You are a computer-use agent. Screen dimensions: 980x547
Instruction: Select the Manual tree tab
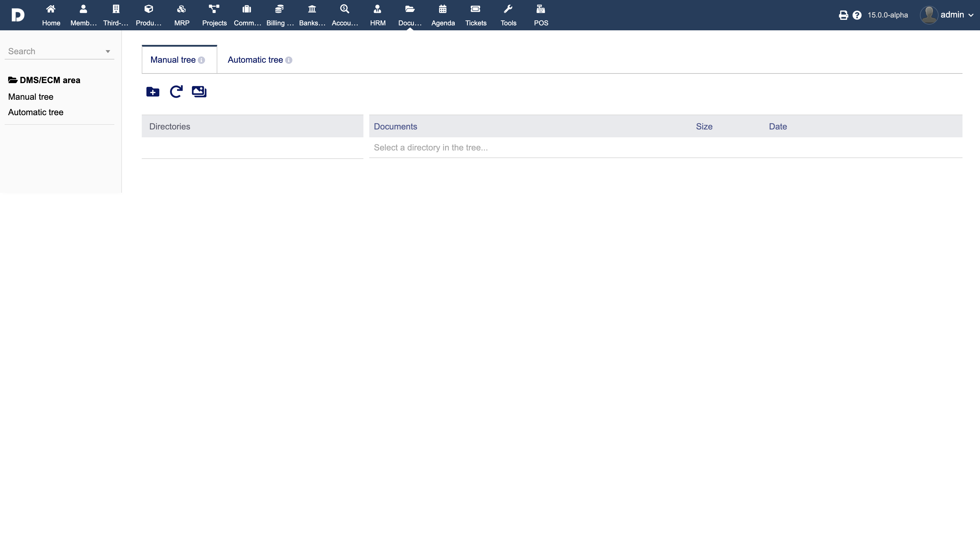coord(173,60)
